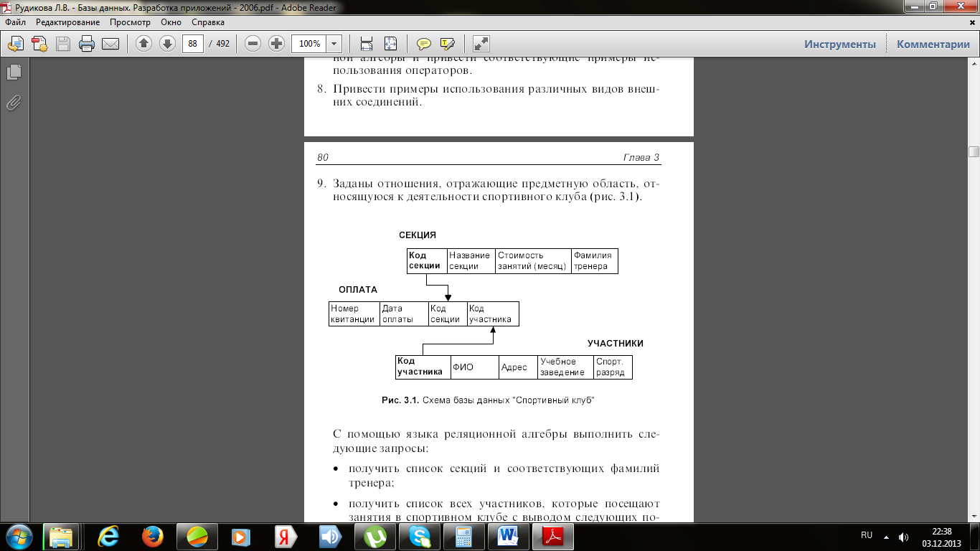This screenshot has width=980, height=551.
Task: Click the vertical scrollbar thumb
Action: [974, 151]
